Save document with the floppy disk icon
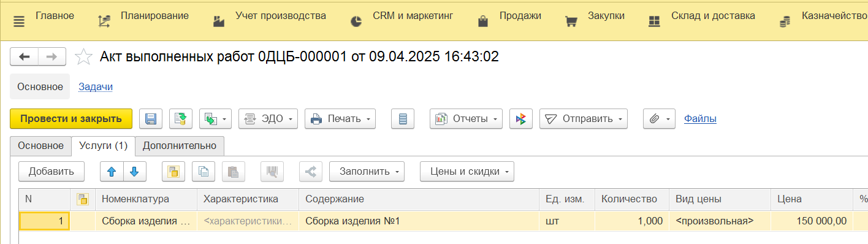 coord(151,119)
